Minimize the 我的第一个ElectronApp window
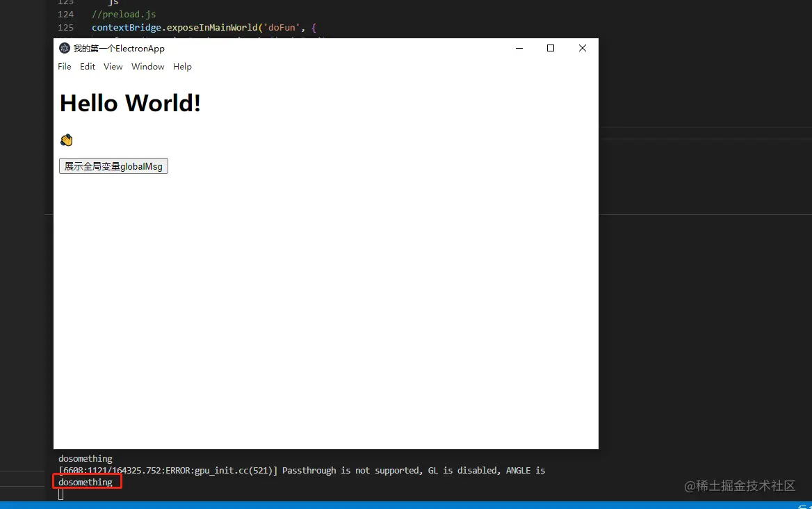Screen dimensions: 812x509 pyautogui.click(x=519, y=48)
